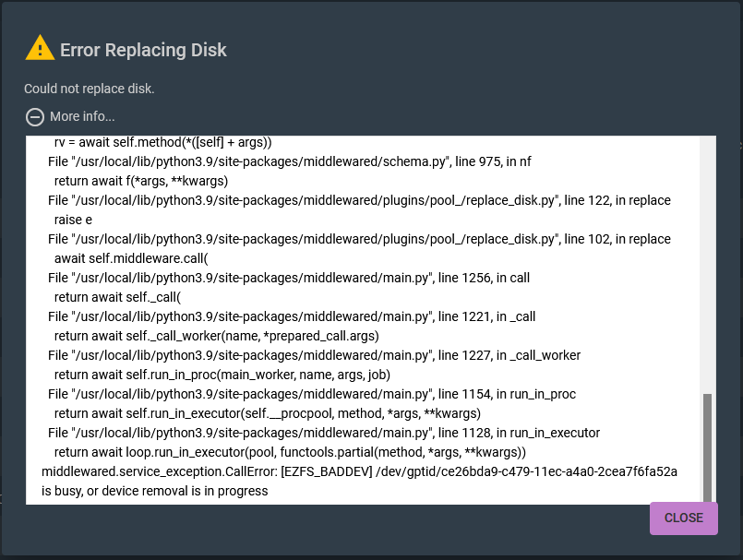Click the "Could not replace disk." message
This screenshot has height=560, width=743.
89,89
